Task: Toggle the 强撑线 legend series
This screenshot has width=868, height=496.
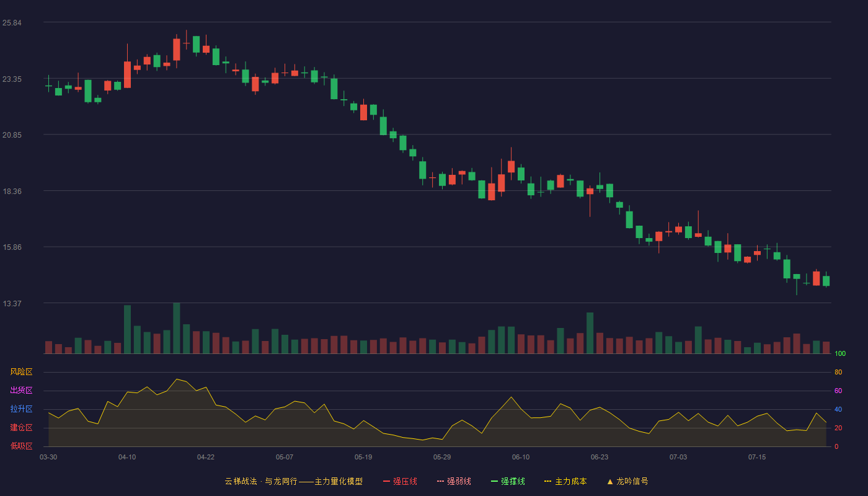Action: point(508,481)
